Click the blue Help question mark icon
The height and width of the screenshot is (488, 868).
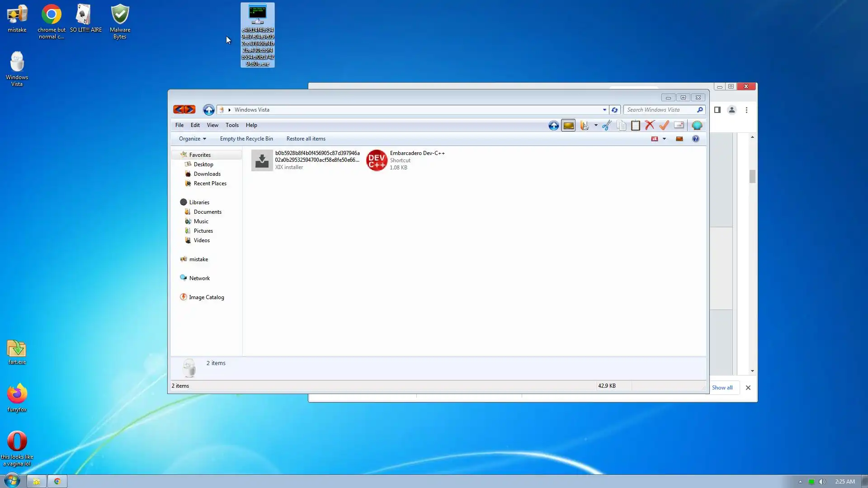[695, 139]
